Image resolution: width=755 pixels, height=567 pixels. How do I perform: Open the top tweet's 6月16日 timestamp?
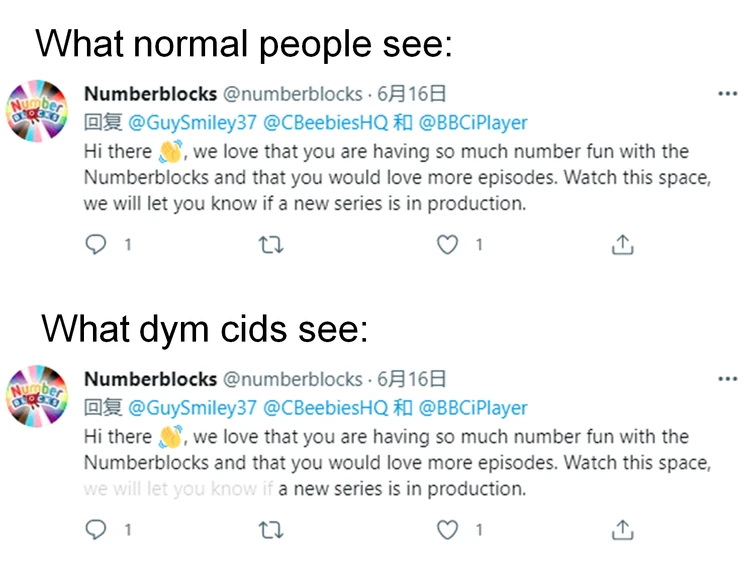tap(411, 94)
